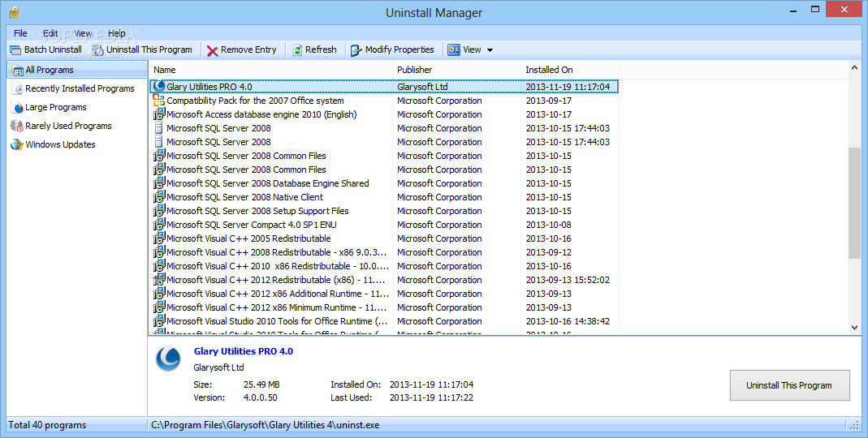Click Modify Properties toolbar label
Screen dimensions: 868x438
point(399,49)
